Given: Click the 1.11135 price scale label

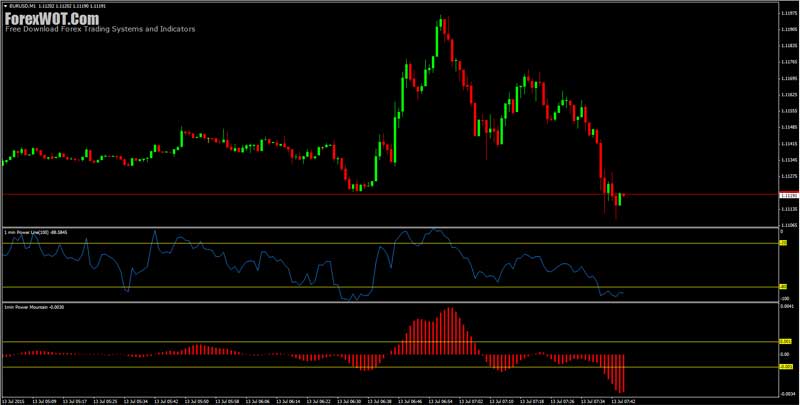Looking at the screenshot, I should coord(788,209).
